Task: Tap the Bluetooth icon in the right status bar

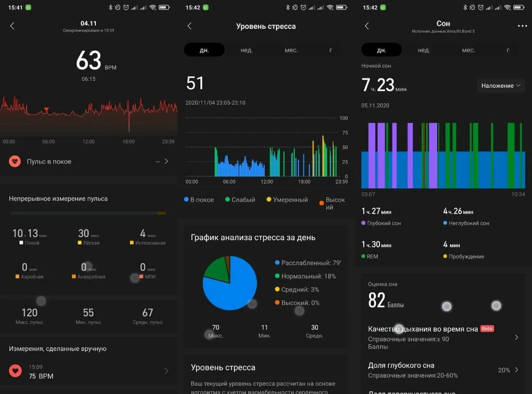Action: (x=465, y=8)
